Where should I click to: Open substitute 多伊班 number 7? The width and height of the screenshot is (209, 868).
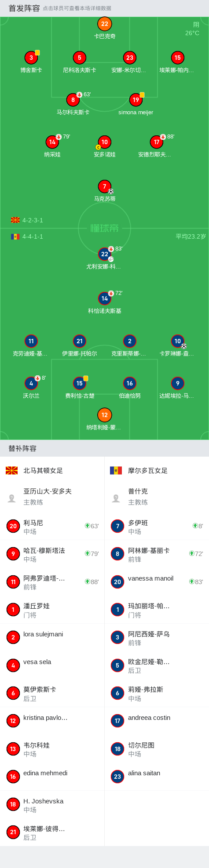pyautogui.click(x=157, y=526)
